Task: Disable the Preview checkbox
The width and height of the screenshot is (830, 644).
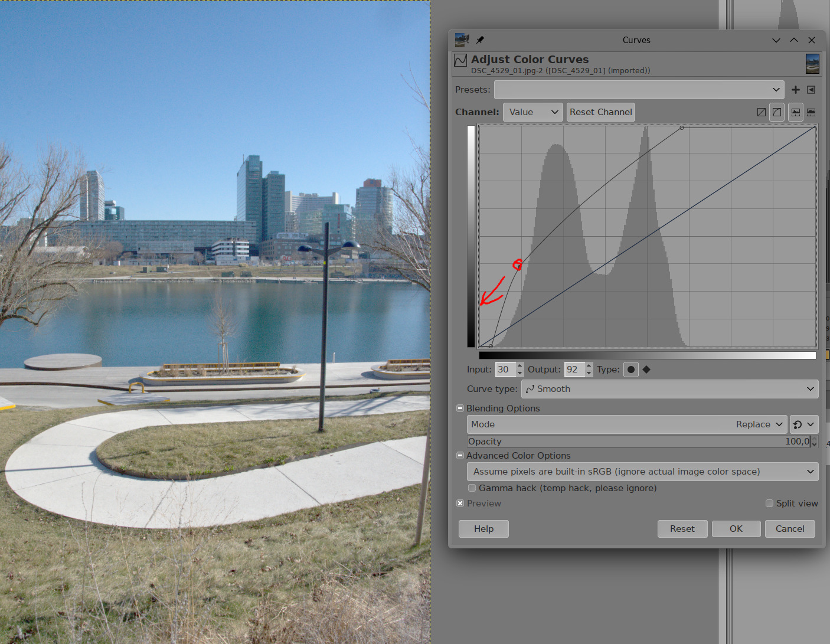Action: coord(460,504)
